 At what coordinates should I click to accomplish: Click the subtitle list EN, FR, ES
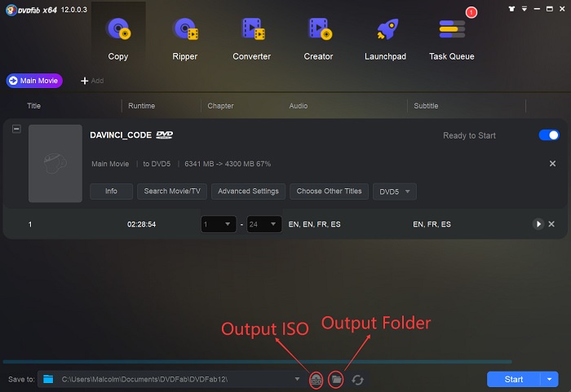[432, 224]
